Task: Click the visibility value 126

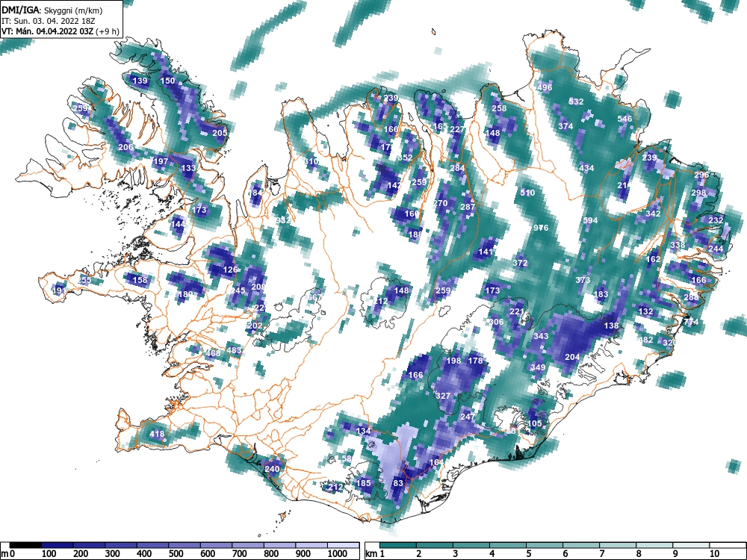Action: coord(230,270)
